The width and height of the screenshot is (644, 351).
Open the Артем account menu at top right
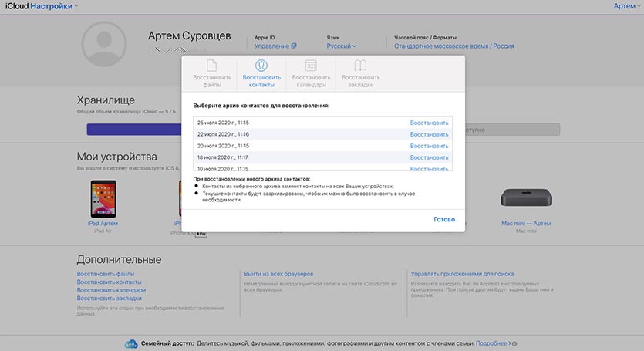click(x=627, y=6)
